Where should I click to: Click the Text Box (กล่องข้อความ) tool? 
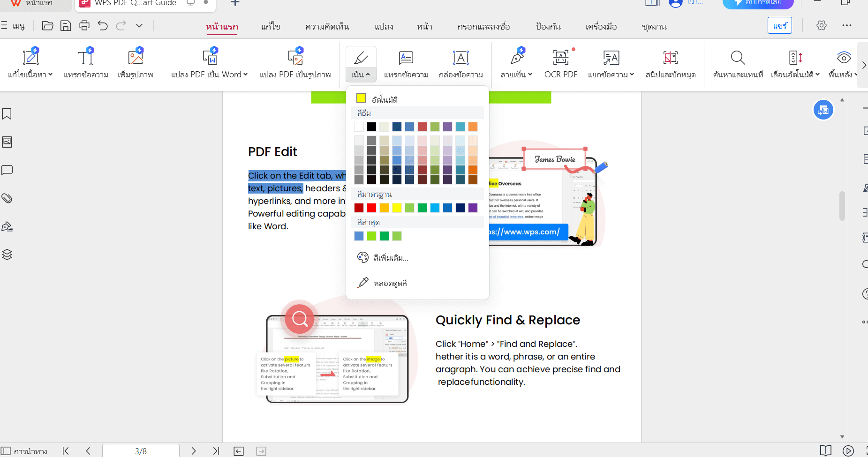point(460,63)
